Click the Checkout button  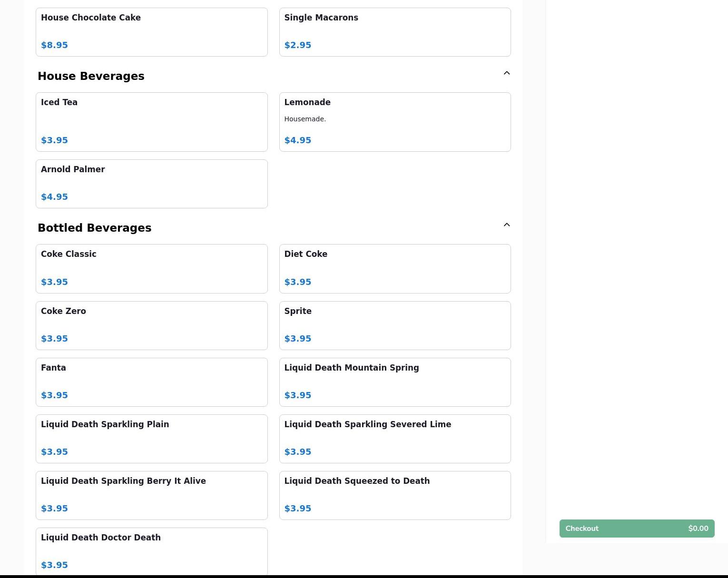click(637, 529)
